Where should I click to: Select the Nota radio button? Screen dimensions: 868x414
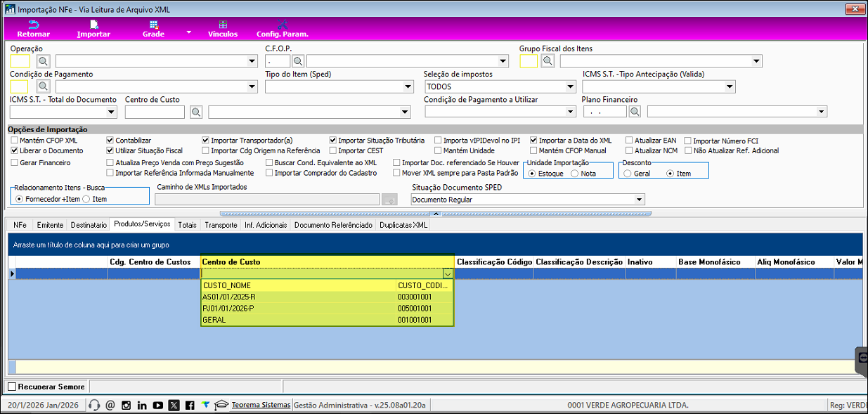(575, 173)
